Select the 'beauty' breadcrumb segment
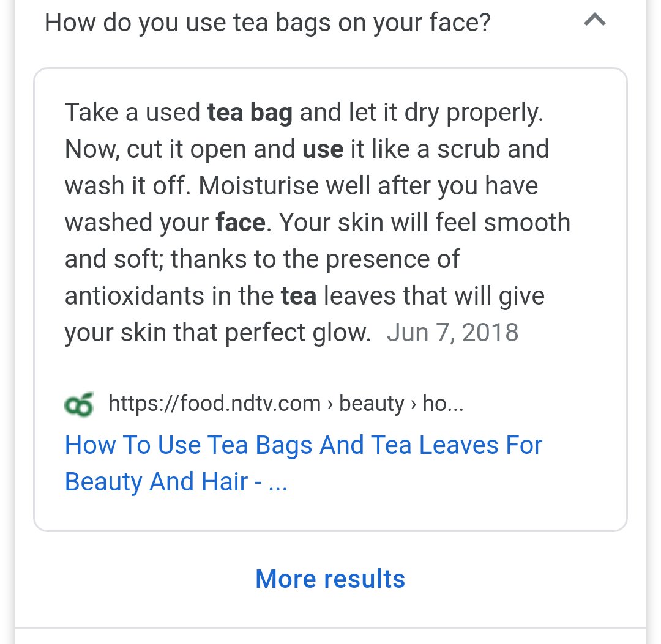Image resolution: width=661 pixels, height=644 pixels. point(372,404)
